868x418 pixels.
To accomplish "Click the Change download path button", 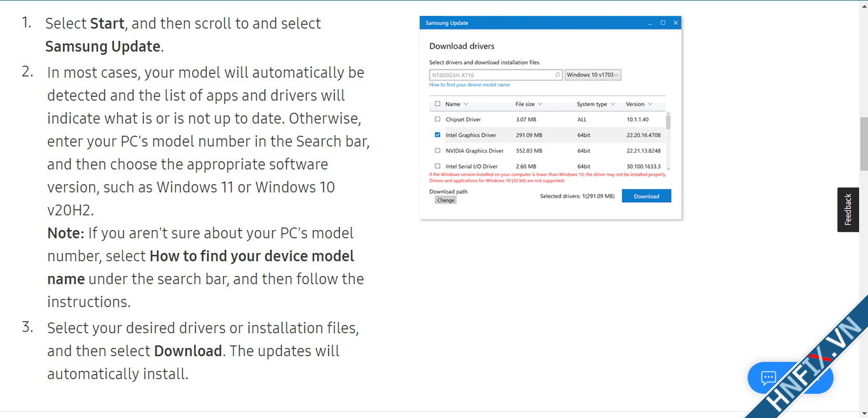I will 446,200.
